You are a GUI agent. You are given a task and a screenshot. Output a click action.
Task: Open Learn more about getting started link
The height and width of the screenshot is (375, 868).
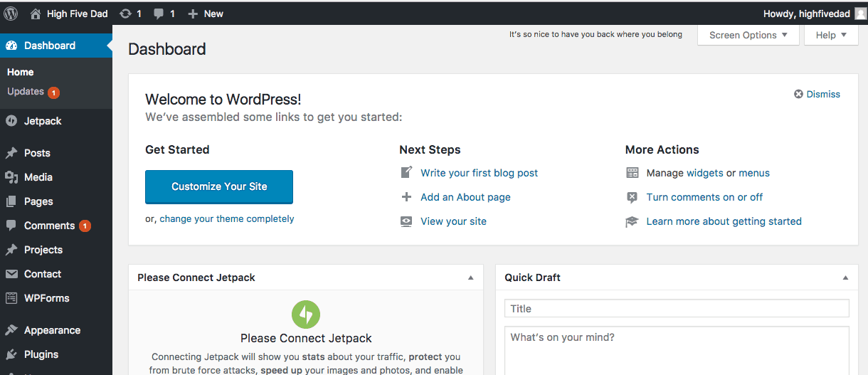(724, 221)
